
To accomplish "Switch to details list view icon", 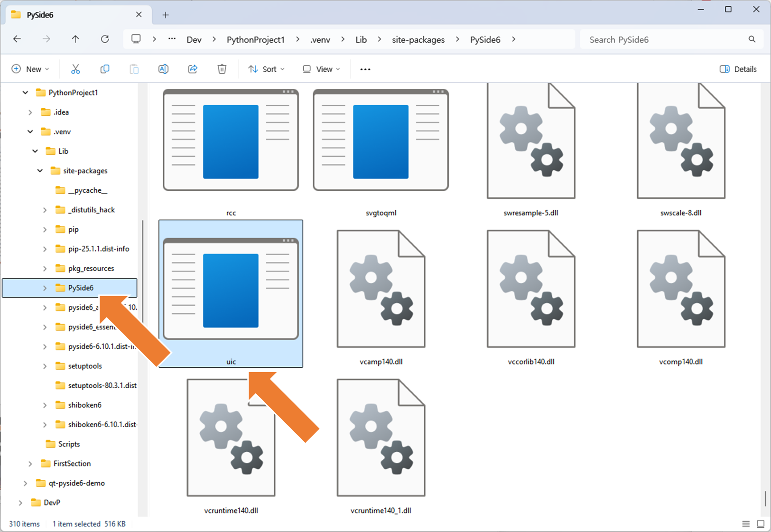I will 746,524.
